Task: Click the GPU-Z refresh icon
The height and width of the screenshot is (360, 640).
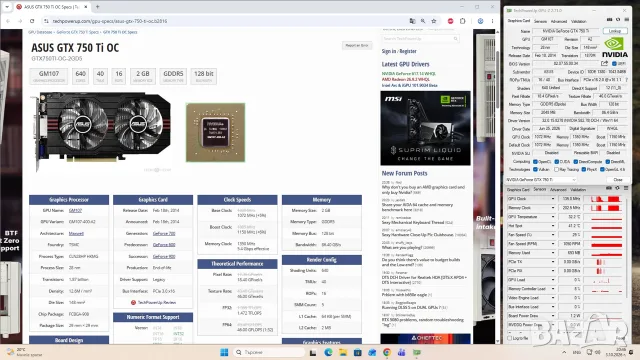Action: click(618, 19)
